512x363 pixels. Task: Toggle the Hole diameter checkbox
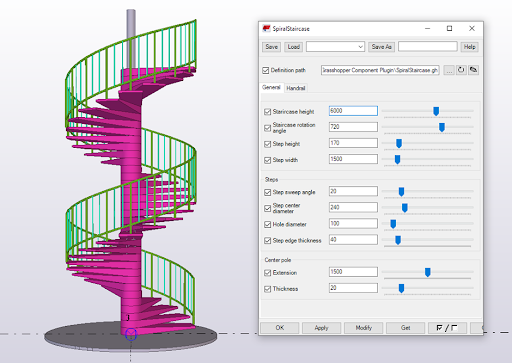(x=267, y=225)
